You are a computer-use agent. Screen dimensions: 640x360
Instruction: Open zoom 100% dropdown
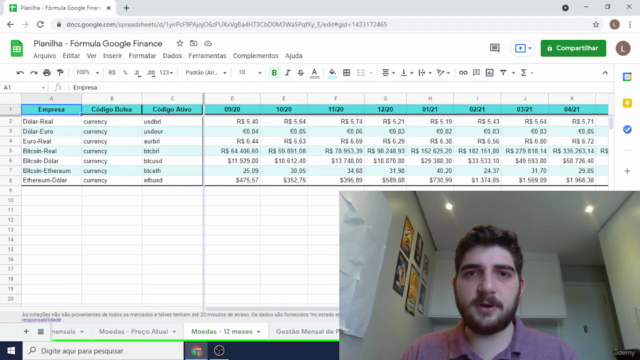click(87, 73)
